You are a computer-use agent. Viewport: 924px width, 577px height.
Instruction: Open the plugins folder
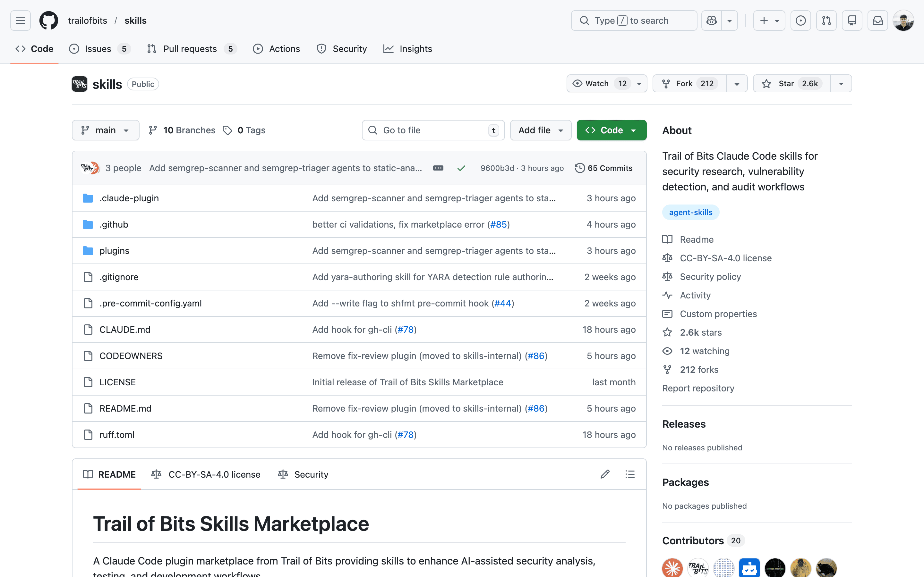pyautogui.click(x=114, y=251)
